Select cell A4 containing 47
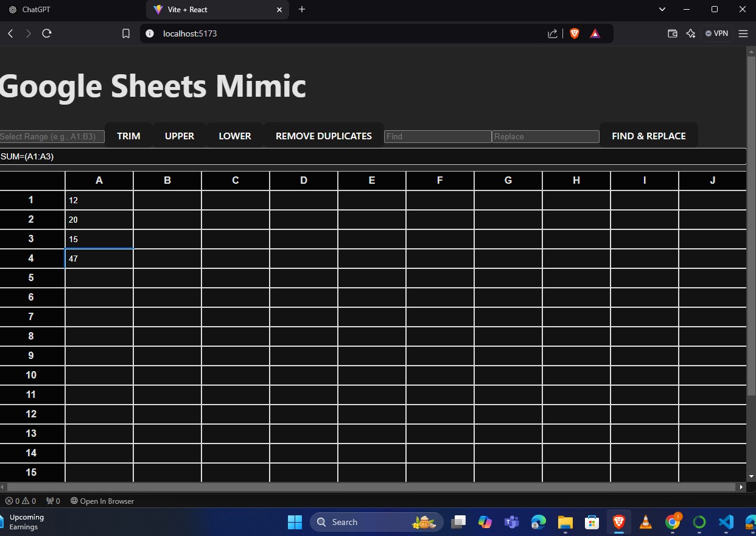Screen dimensions: 756x536 (99, 259)
